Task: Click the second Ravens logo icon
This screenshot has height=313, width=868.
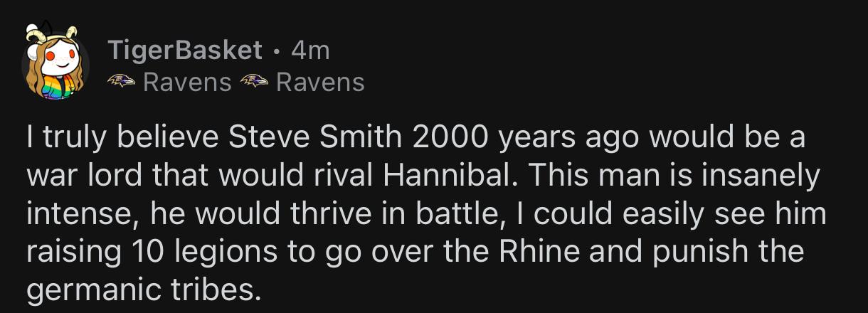Action: [x=255, y=83]
